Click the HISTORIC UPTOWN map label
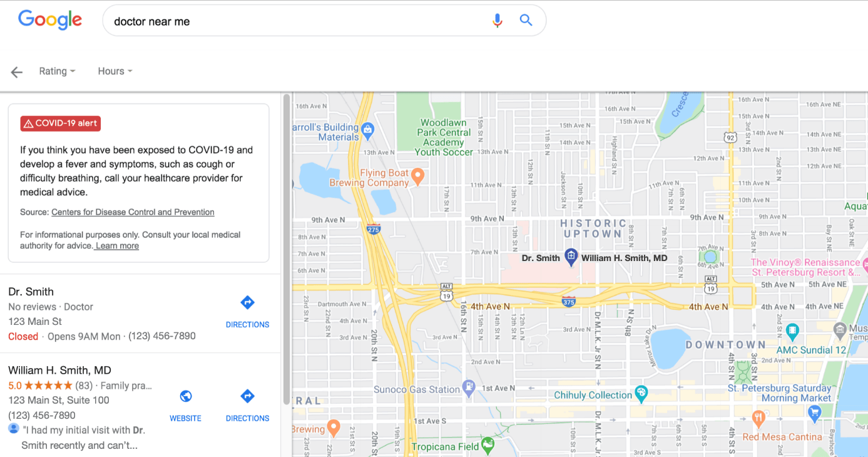 (x=593, y=228)
